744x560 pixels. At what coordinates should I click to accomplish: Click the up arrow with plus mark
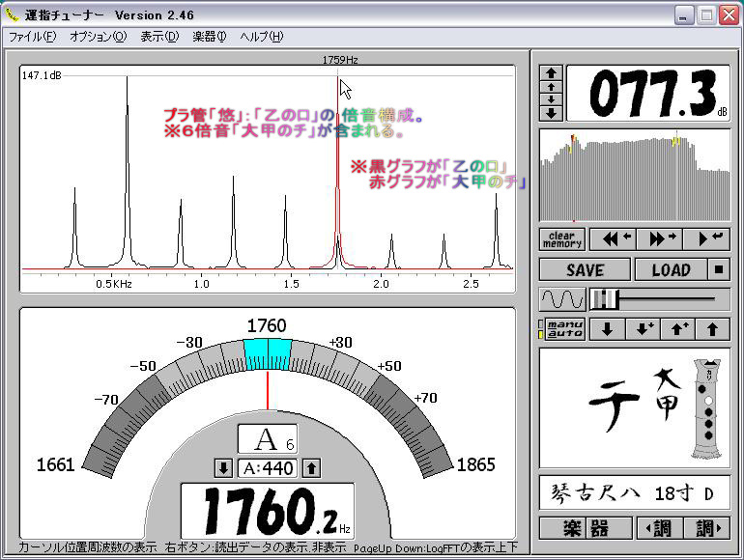pyautogui.click(x=678, y=329)
